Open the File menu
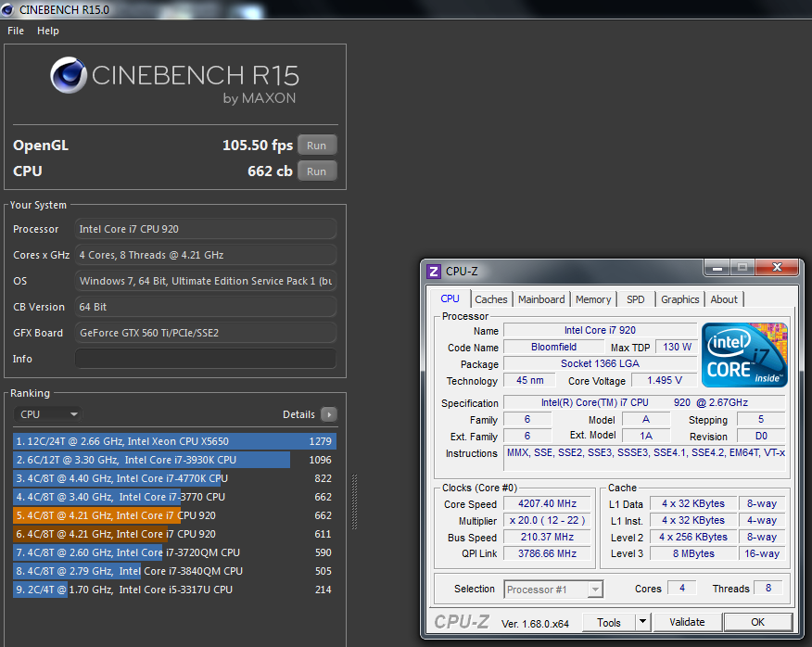812x647 pixels. (x=16, y=31)
